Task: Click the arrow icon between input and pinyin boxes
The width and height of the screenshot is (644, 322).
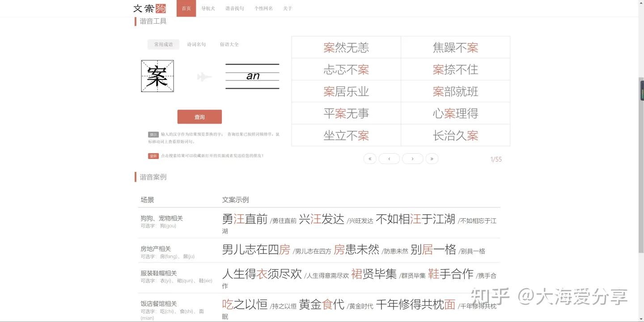Action: 203,76
